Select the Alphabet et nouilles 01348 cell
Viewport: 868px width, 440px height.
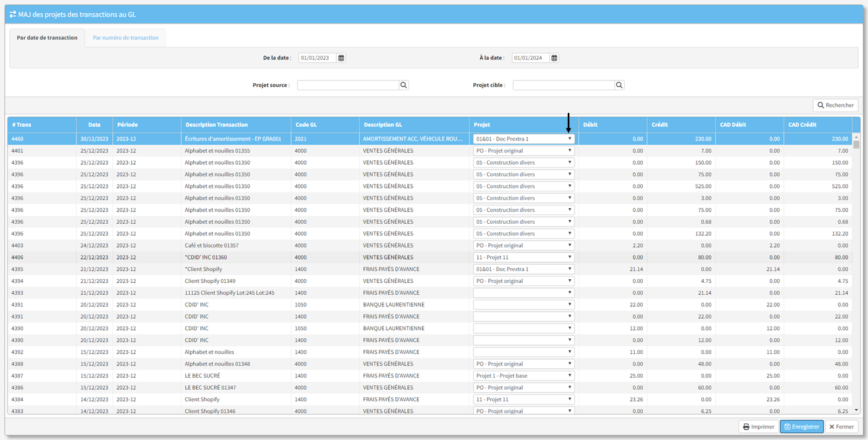236,364
